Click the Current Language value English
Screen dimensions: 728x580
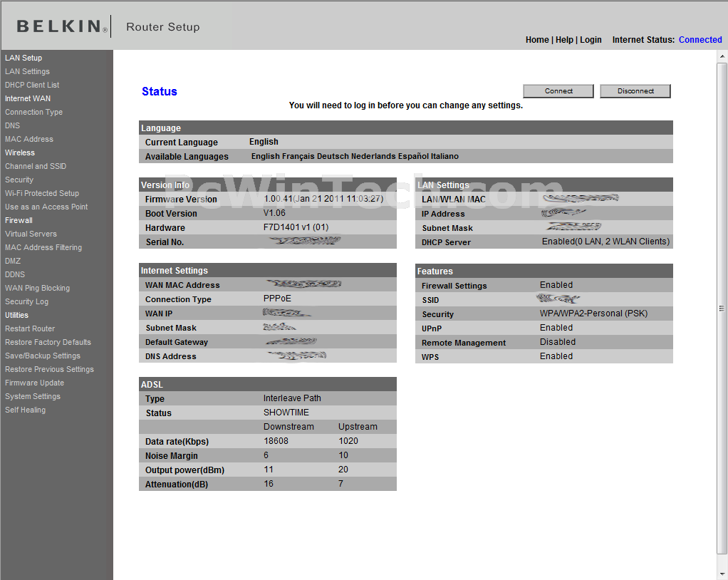[x=264, y=142]
